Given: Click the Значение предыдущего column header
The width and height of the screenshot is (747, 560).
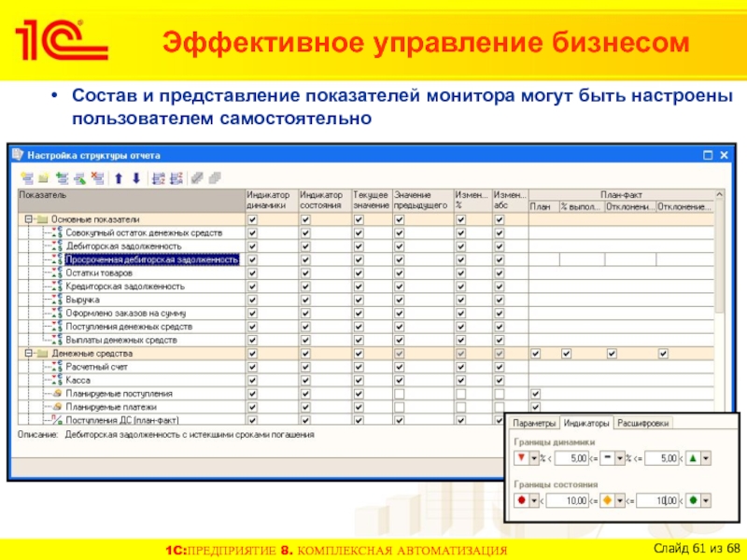Looking at the screenshot, I should coord(422,201).
